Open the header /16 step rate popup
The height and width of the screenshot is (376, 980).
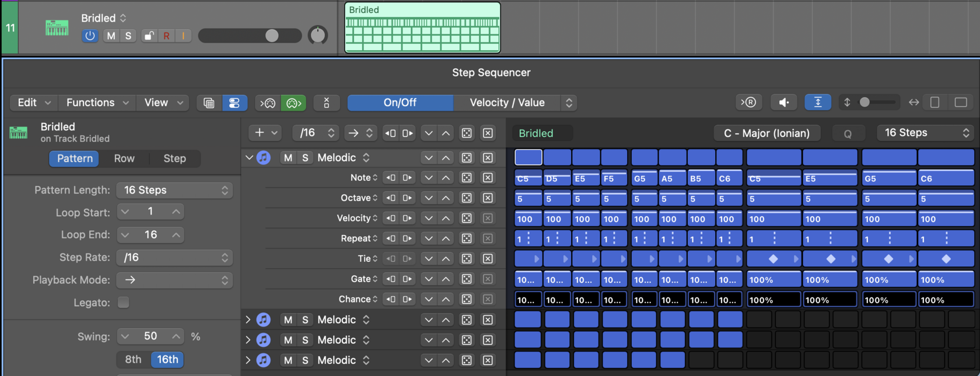point(316,133)
